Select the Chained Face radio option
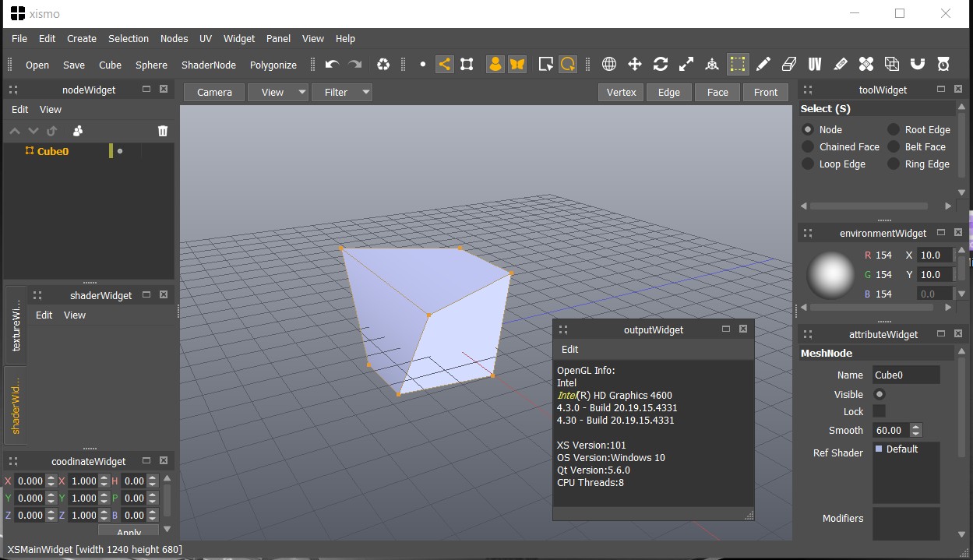The width and height of the screenshot is (973, 560). [808, 147]
